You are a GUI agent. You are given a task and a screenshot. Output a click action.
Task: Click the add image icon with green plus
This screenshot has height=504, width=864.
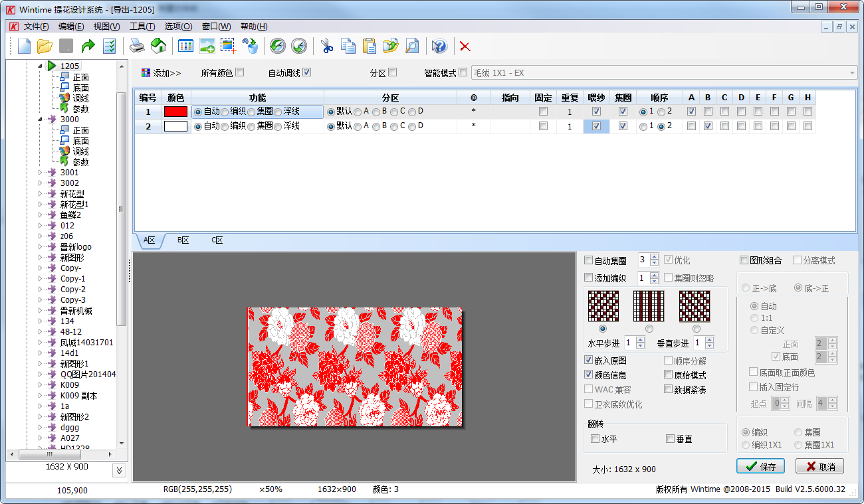(x=207, y=46)
